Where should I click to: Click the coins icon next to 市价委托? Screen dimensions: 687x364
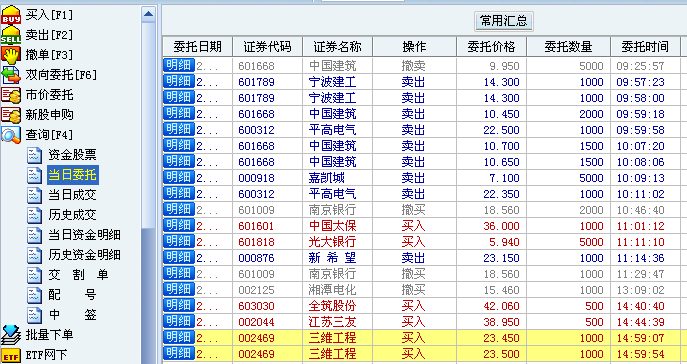point(11,95)
